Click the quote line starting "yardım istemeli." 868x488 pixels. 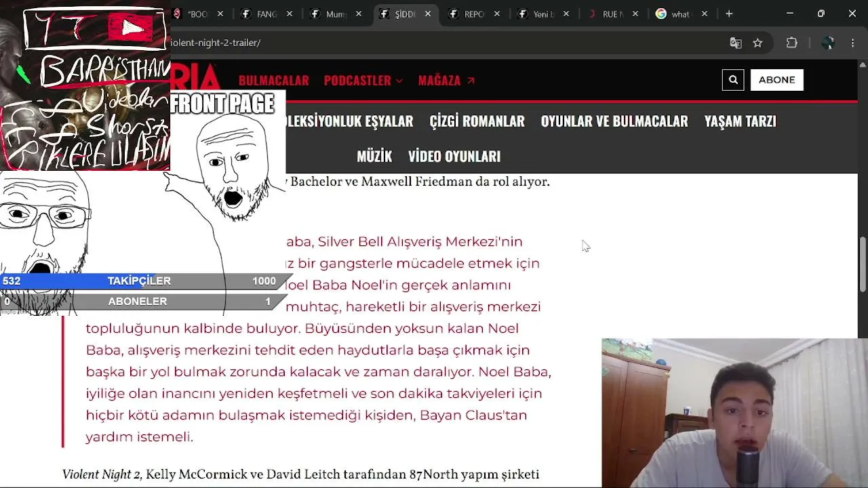pos(140,437)
